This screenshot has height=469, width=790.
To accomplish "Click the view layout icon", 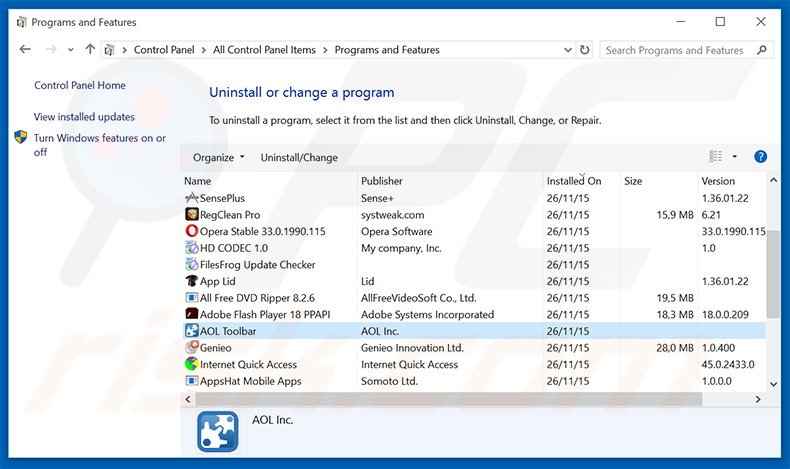I will [x=715, y=157].
